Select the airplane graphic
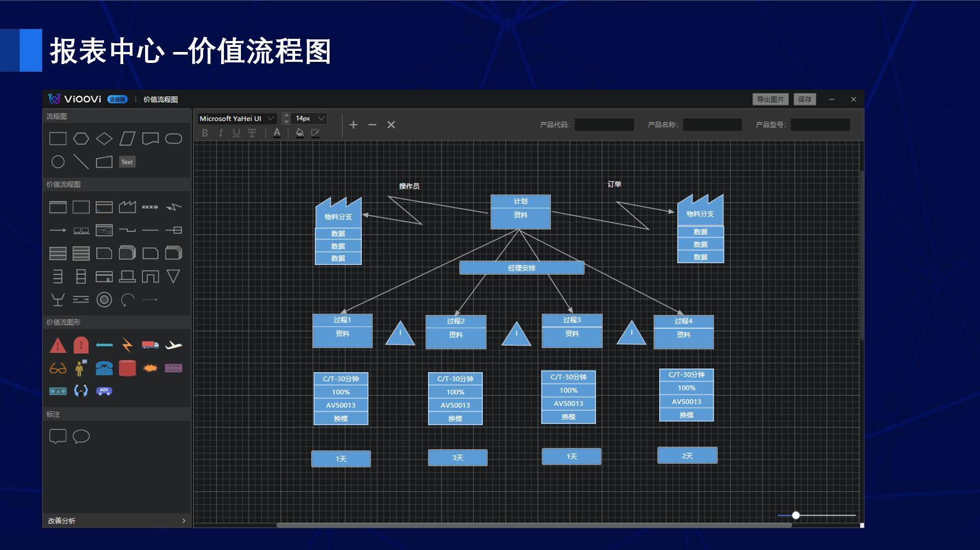The height and width of the screenshot is (550, 980). [x=174, y=345]
